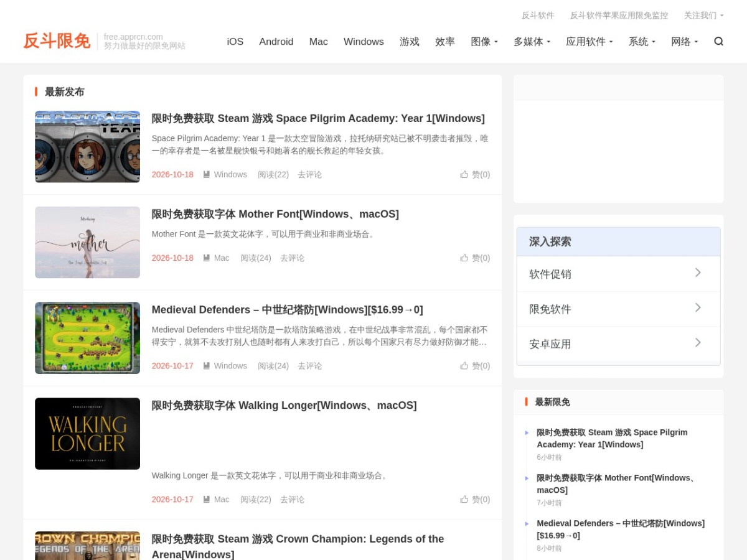747x560 pixels.
Task: Open the Walking Longer article title
Action: click(x=284, y=406)
